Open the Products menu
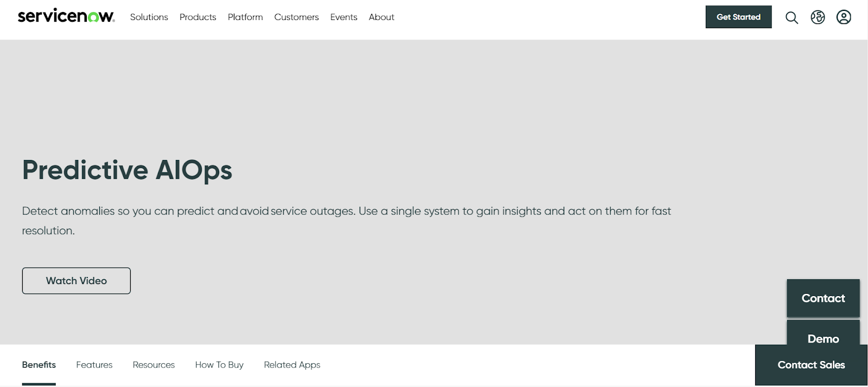The height and width of the screenshot is (387, 868). click(x=198, y=17)
